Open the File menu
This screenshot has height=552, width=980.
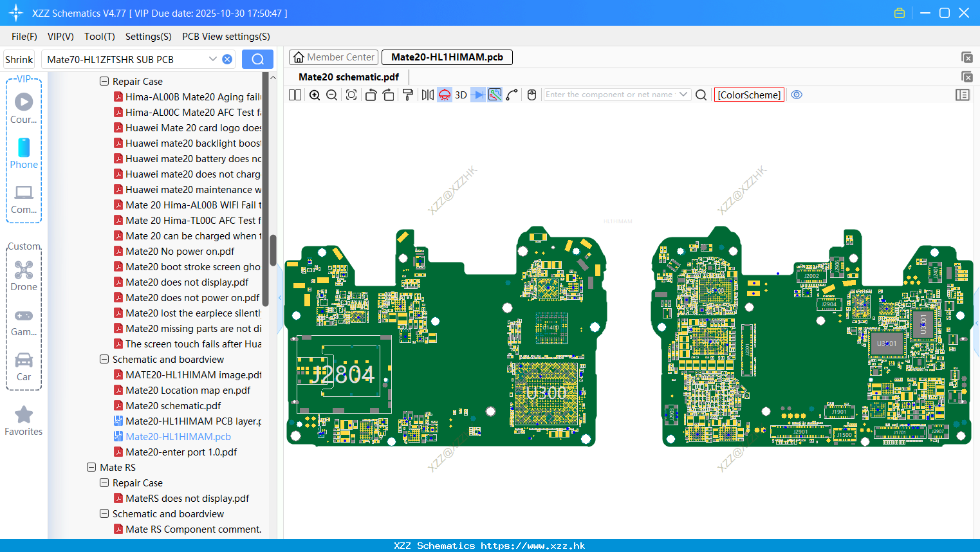point(24,37)
